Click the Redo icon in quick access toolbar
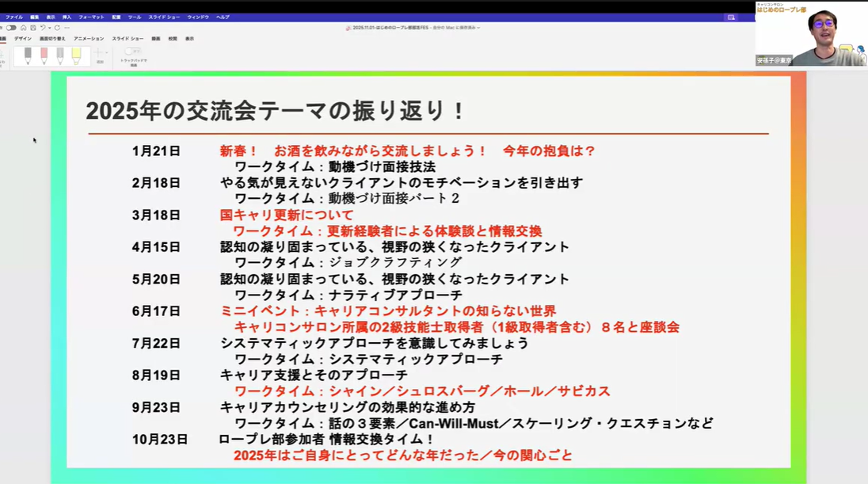The height and width of the screenshot is (484, 868). [57, 27]
